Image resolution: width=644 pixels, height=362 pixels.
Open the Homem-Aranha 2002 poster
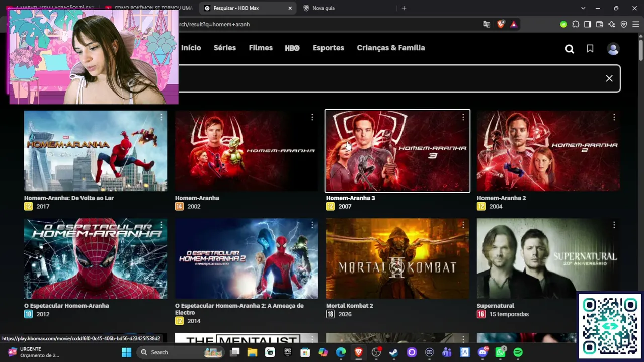[247, 151]
